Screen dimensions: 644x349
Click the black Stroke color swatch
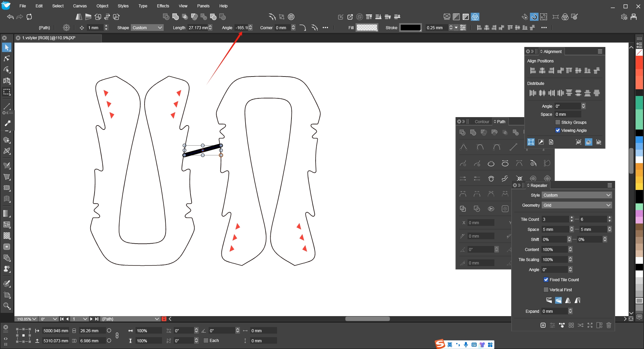point(410,28)
